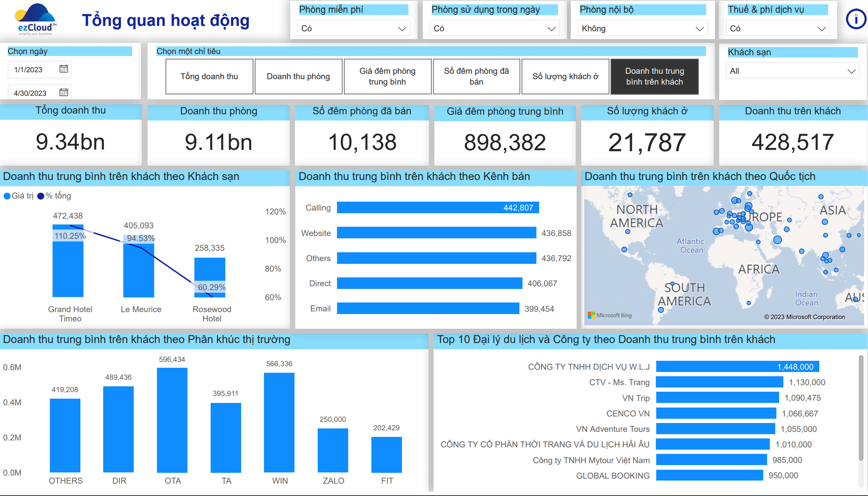This screenshot has height=496, width=868.
Task: Click the Giá trị legend marker
Action: [7, 196]
